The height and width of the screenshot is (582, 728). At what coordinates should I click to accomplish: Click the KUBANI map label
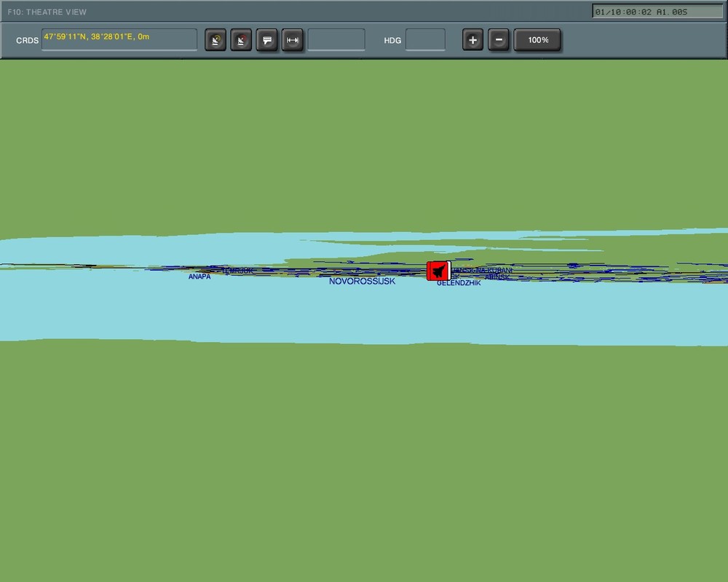[497, 270]
